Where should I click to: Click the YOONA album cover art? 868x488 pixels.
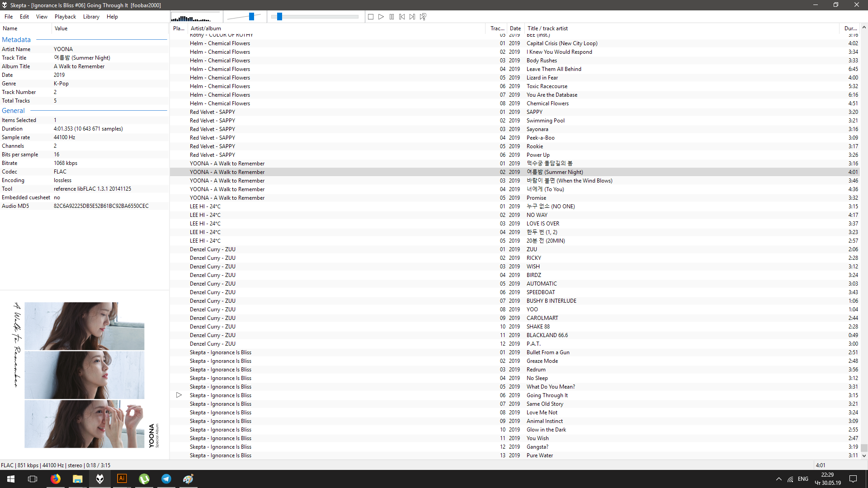(x=85, y=375)
